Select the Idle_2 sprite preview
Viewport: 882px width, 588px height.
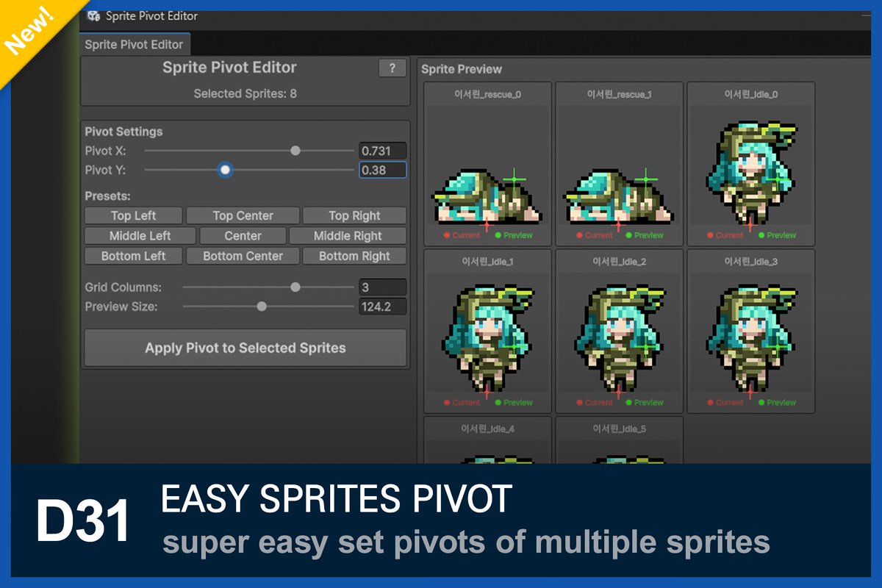tap(619, 331)
